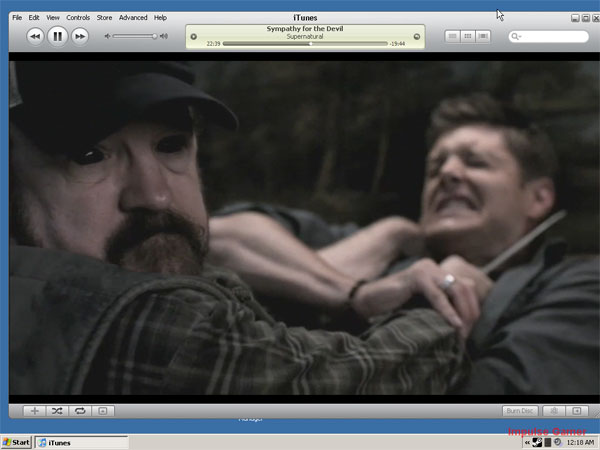Click the Supernatural show name text
The height and width of the screenshot is (450, 600).
click(x=305, y=36)
